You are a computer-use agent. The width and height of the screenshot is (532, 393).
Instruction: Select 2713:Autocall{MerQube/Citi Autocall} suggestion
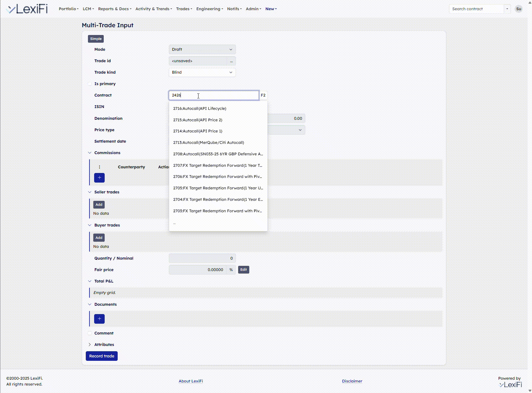click(209, 143)
